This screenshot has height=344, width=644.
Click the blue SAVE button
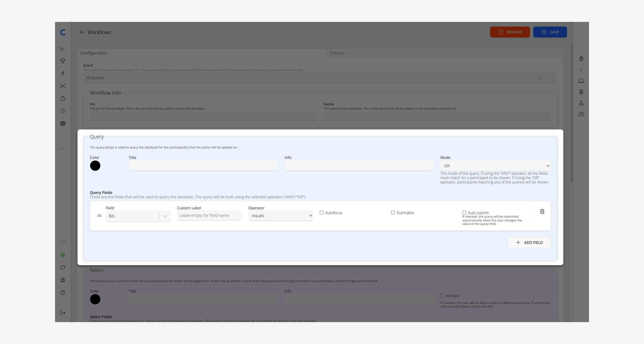point(550,32)
